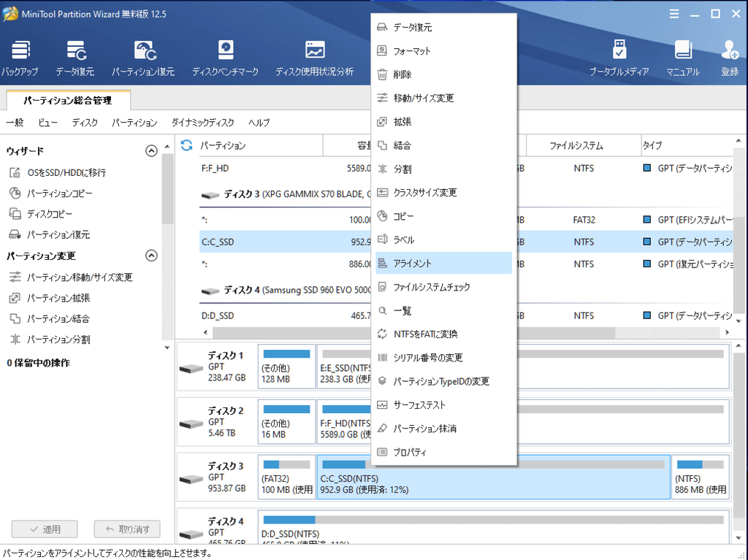This screenshot has height=560, width=748.
Task: Create ブータブルメディア from the toolbar
Action: point(619,58)
